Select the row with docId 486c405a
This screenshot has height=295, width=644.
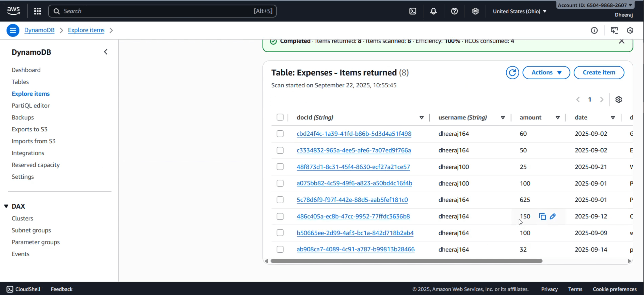click(280, 216)
